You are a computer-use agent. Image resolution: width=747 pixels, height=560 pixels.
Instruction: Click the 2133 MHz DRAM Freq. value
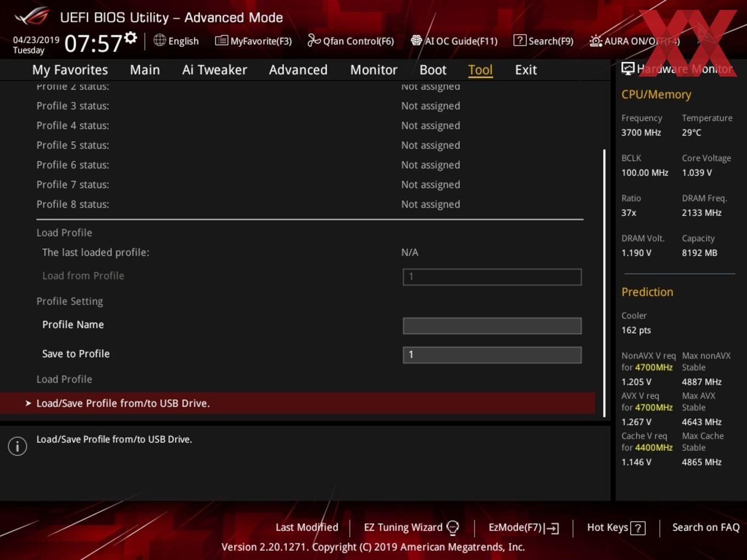[701, 212]
